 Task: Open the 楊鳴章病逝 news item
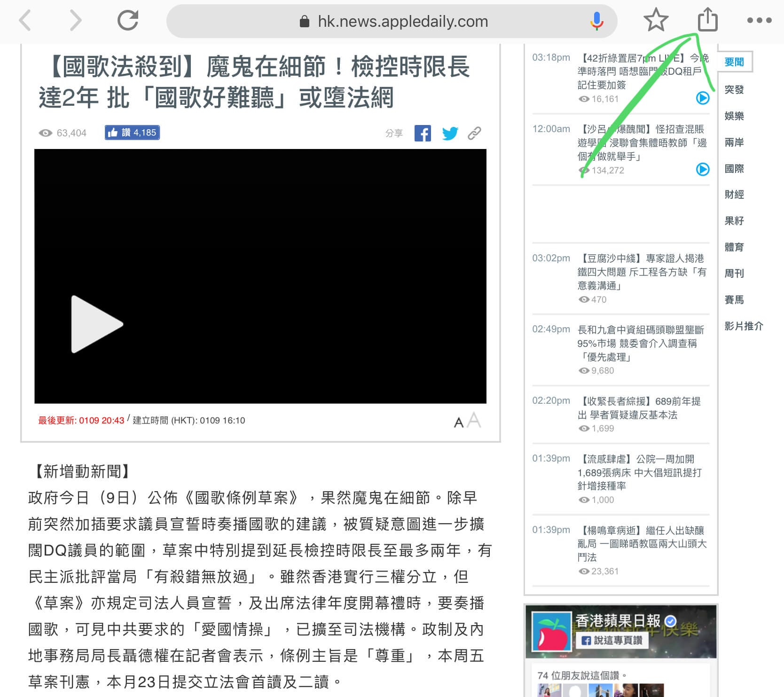coord(642,544)
